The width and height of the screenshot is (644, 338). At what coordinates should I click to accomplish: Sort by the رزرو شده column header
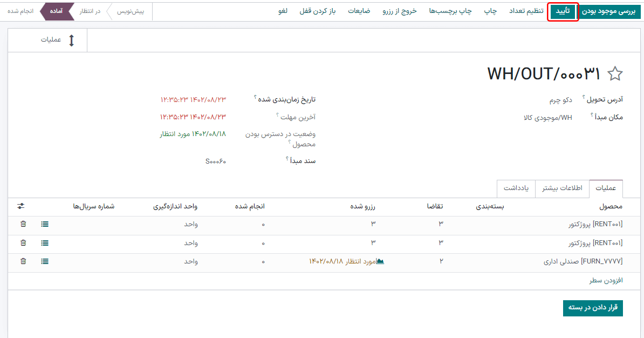click(362, 206)
